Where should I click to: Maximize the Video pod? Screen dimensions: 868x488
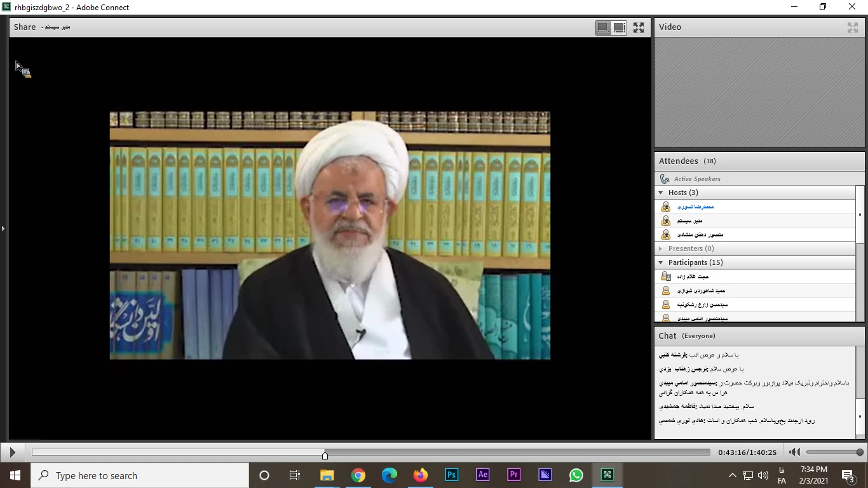click(x=853, y=27)
